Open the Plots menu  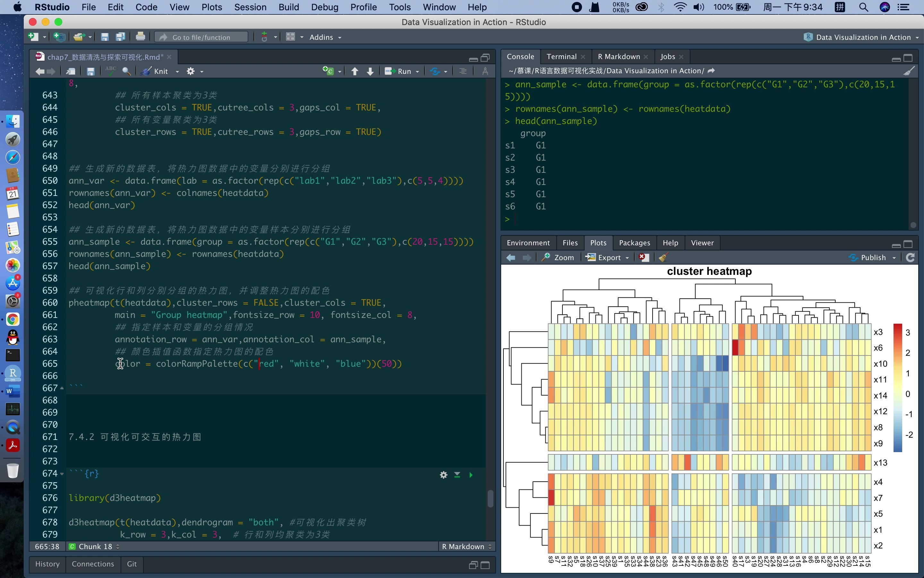pyautogui.click(x=211, y=7)
